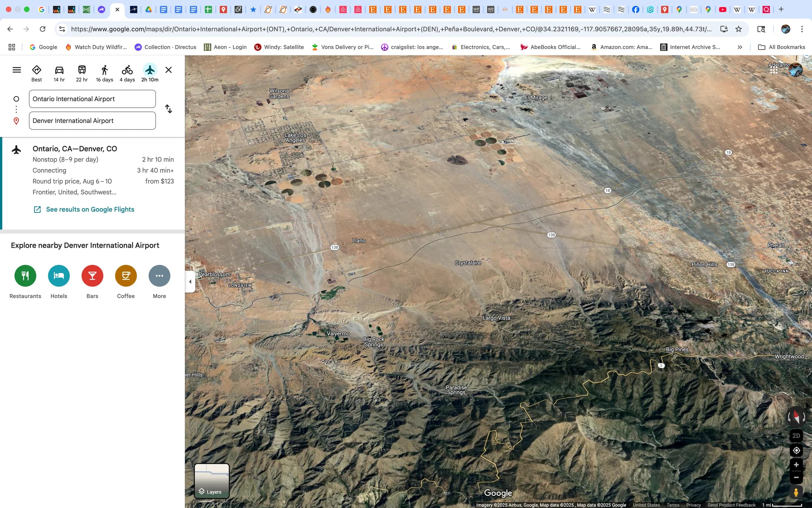This screenshot has height=508, width=812.
Task: Reload the current page
Action: point(43,29)
